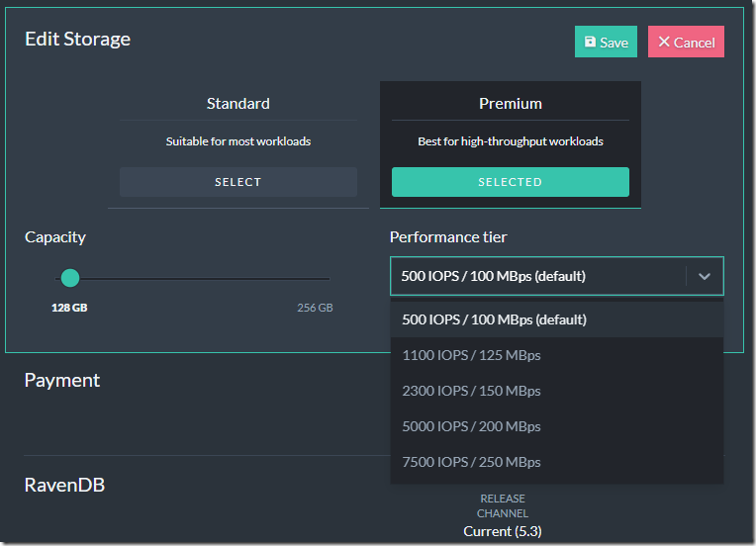Click the performance tier dropdown chevron
The width and height of the screenshot is (756, 546).
coord(705,276)
